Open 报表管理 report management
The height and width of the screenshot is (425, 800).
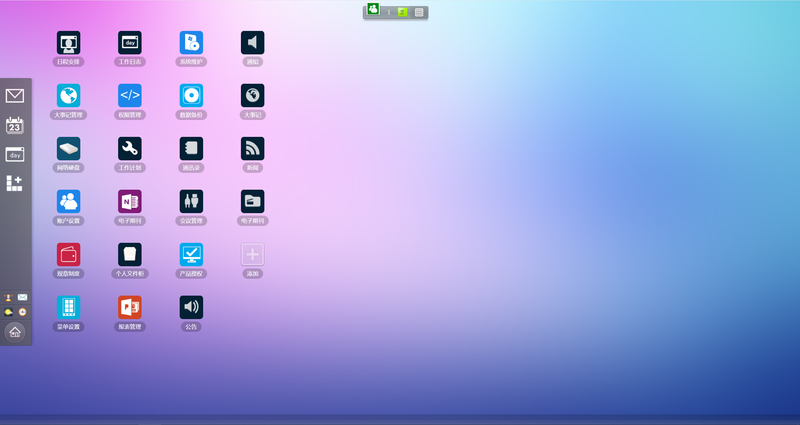130,307
